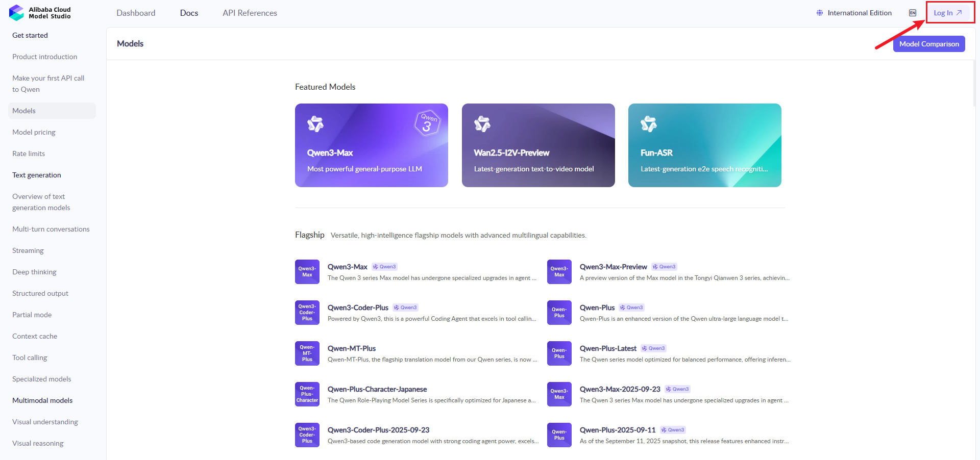
Task: Open the Qwen-Plus model tile icon
Action: coord(559,313)
